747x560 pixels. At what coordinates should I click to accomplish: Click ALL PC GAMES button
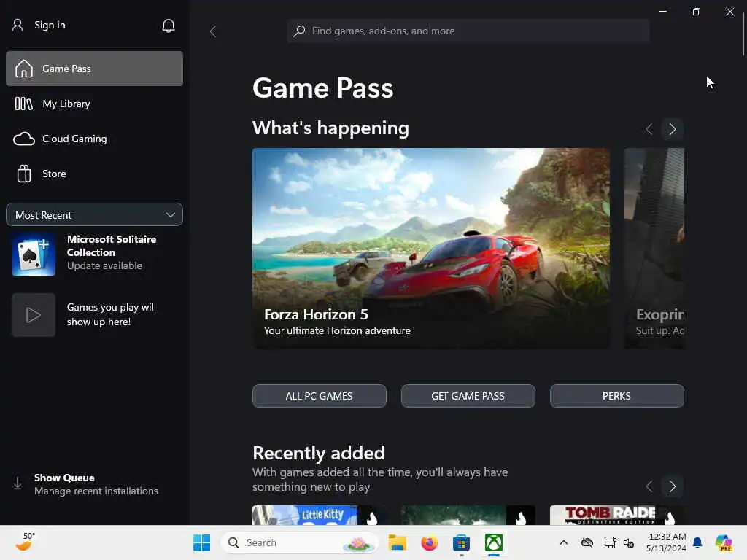click(320, 396)
